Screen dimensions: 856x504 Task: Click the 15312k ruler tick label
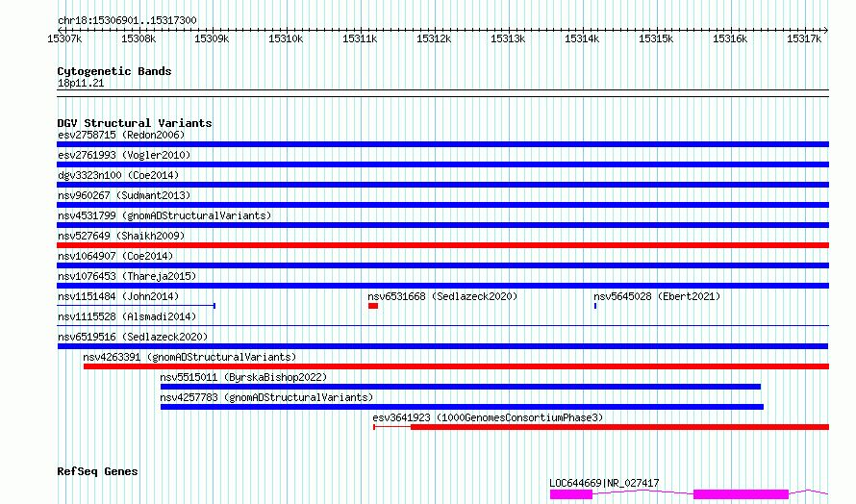(434, 38)
